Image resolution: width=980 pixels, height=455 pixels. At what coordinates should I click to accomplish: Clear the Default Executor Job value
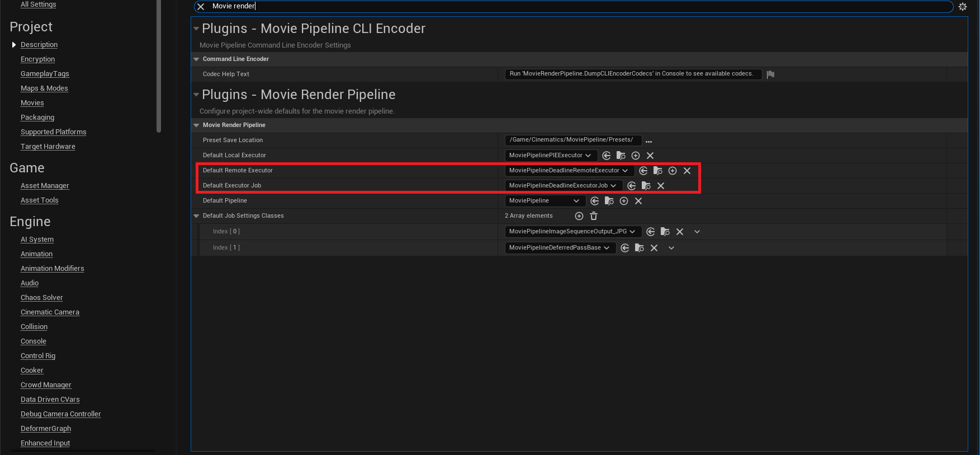661,186
